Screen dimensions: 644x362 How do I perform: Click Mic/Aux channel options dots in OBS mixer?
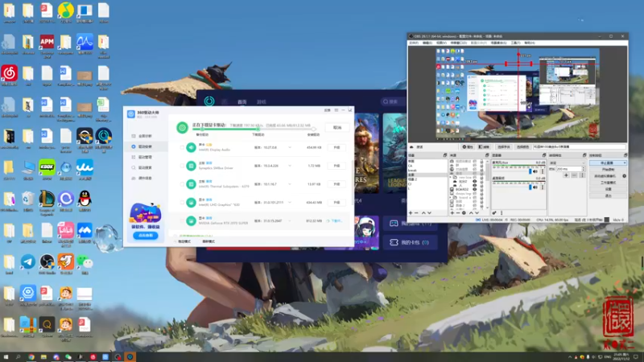(x=543, y=171)
